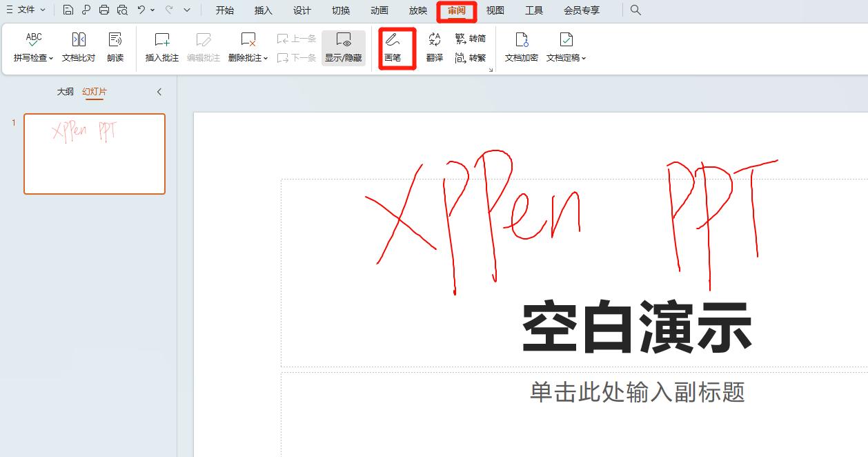Image resolution: width=868 pixels, height=457 pixels.
Task: Expand the 文档定稿 dropdown arrow
Action: pos(584,59)
